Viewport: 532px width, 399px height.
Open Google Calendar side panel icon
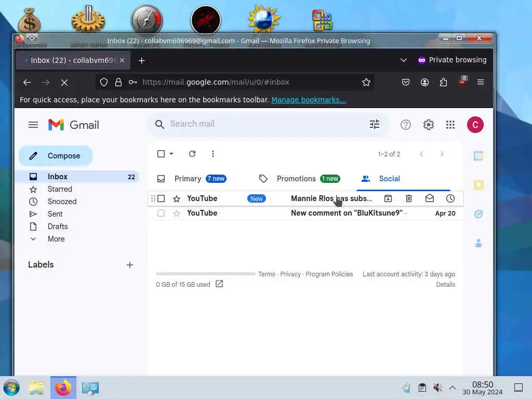[x=478, y=156]
